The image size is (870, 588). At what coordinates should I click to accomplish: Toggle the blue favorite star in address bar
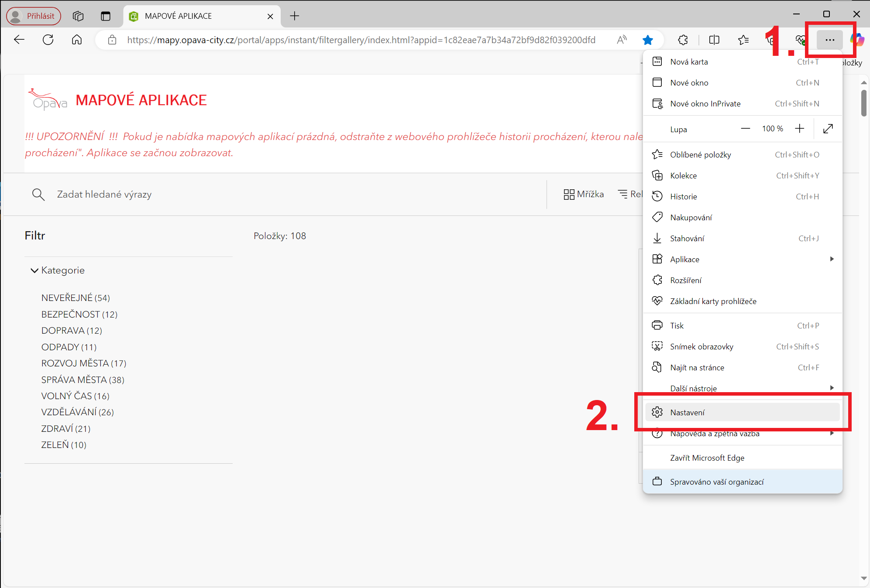click(648, 40)
